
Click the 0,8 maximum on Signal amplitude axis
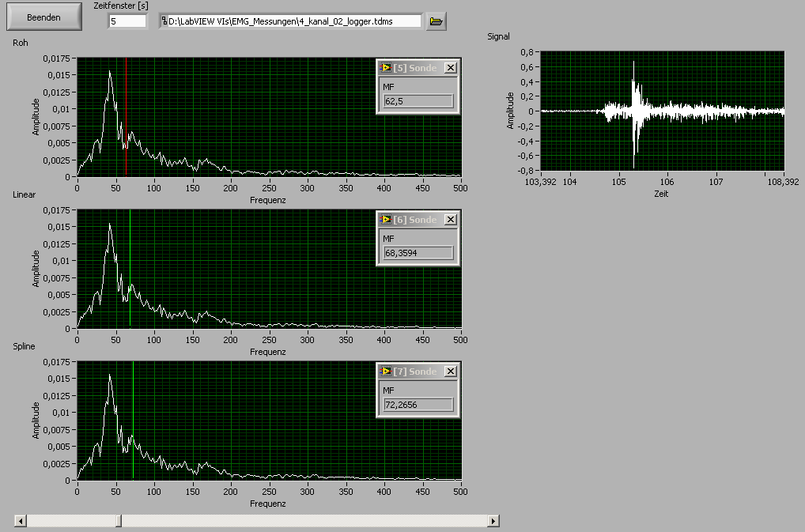point(527,52)
